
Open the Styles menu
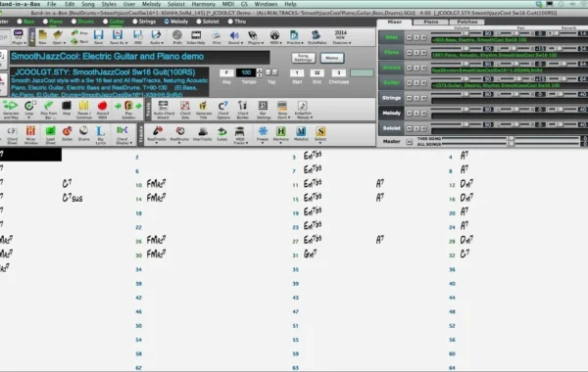click(x=109, y=4)
